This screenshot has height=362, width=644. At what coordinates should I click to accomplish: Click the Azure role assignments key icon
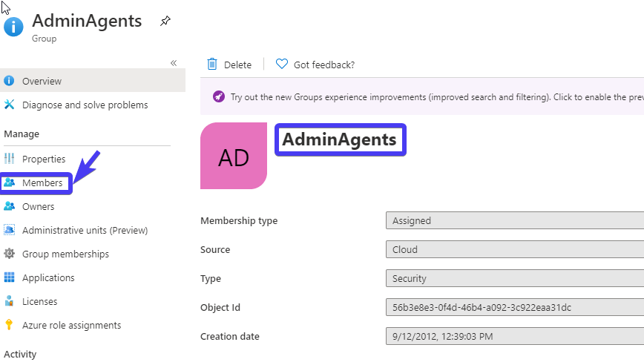pos(9,325)
